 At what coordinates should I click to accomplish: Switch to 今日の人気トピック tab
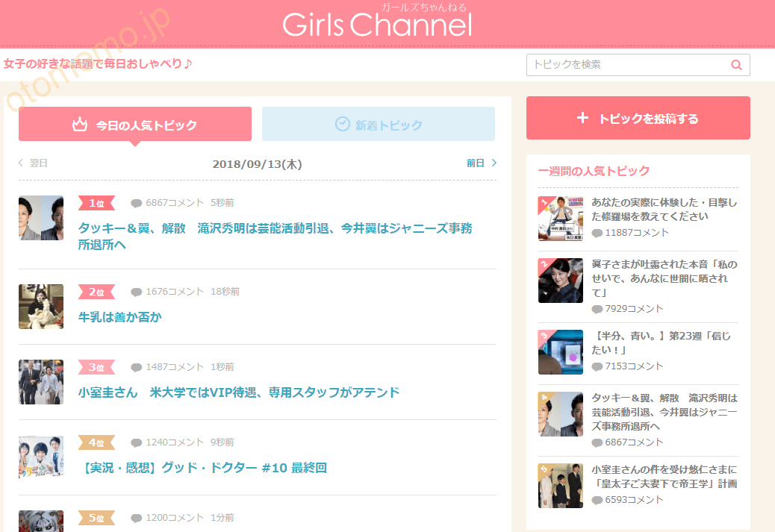point(135,124)
